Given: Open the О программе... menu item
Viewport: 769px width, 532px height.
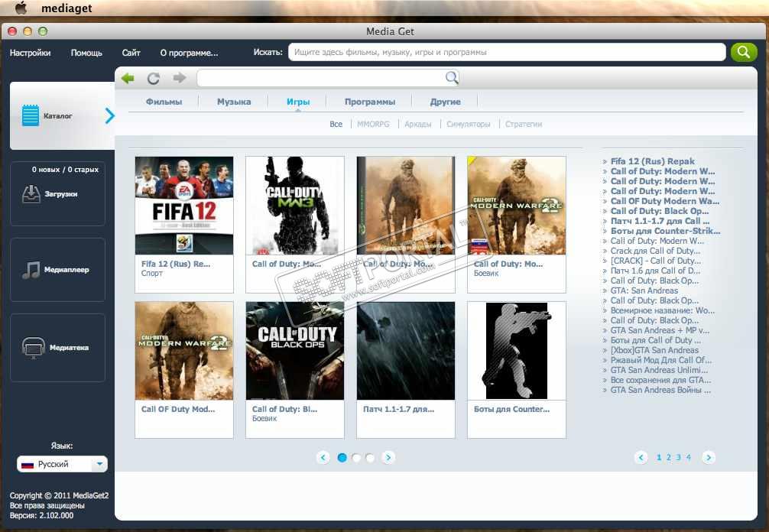Looking at the screenshot, I should [189, 53].
